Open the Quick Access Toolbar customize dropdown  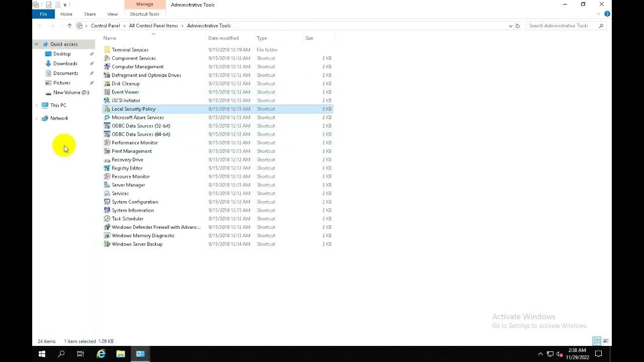coord(65,5)
